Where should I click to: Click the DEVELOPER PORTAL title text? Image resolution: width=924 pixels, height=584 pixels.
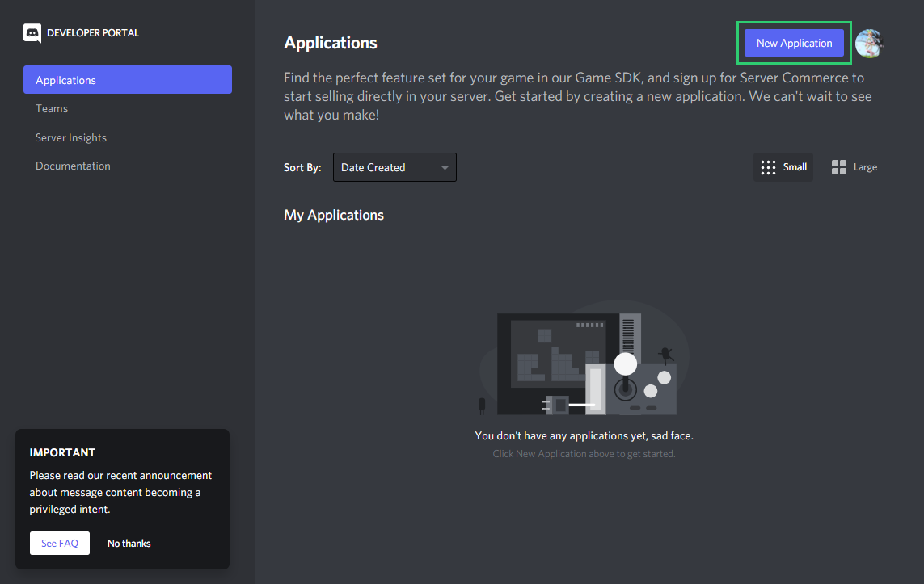(x=93, y=33)
